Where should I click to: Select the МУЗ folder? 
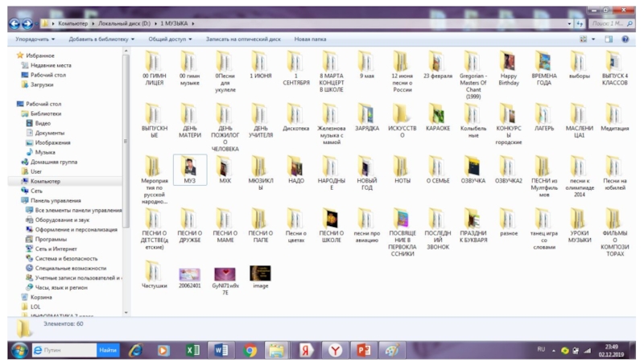(x=190, y=170)
